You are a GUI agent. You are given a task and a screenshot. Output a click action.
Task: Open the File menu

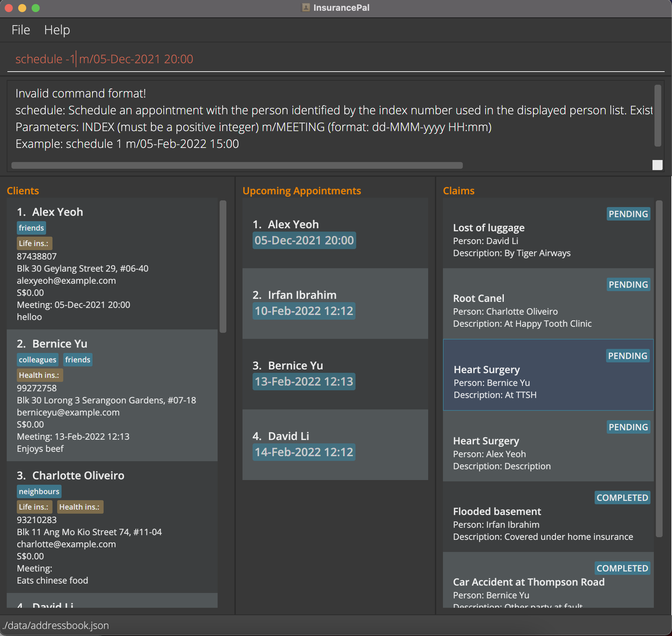pyautogui.click(x=21, y=30)
